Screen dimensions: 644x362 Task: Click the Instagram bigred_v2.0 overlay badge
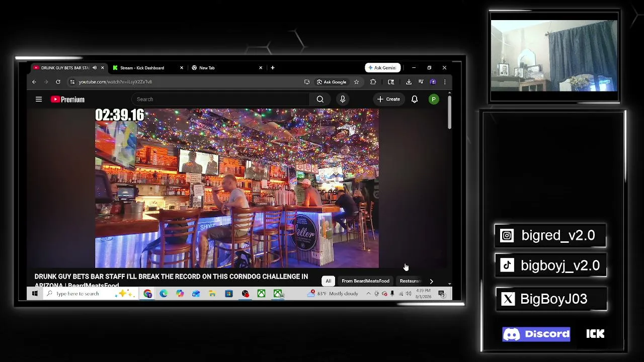coord(550,235)
